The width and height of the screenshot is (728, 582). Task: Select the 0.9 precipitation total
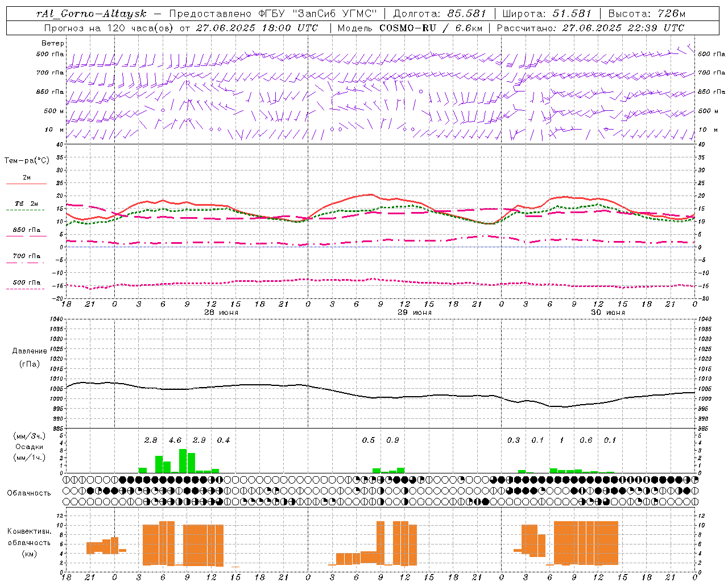392,440
